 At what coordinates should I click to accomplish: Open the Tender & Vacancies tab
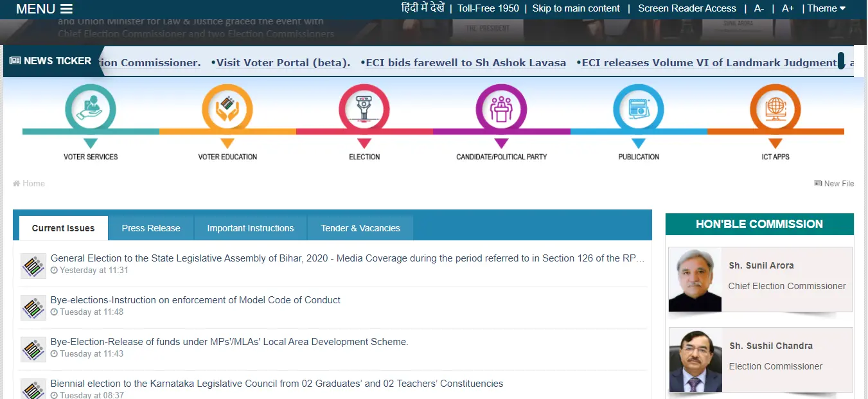[x=360, y=228]
